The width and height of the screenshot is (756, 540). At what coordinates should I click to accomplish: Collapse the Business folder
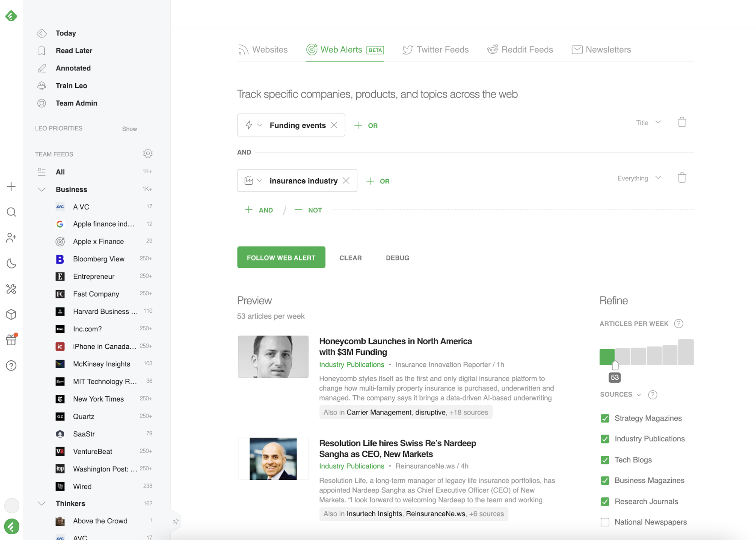42,189
